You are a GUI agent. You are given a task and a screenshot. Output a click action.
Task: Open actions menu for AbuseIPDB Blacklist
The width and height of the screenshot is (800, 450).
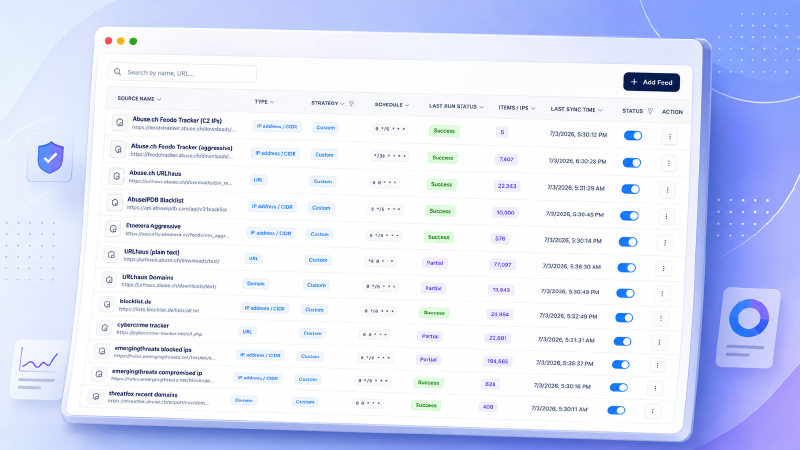[x=666, y=216]
